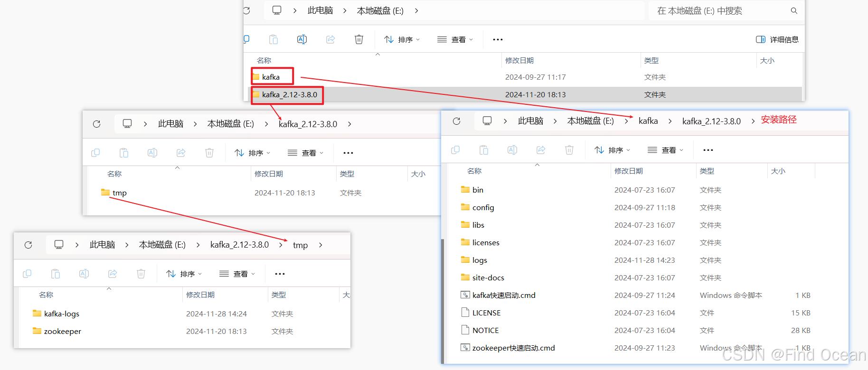Expand the chevron after kafka_2.12-3.8.0 in middle window

pyautogui.click(x=349, y=124)
